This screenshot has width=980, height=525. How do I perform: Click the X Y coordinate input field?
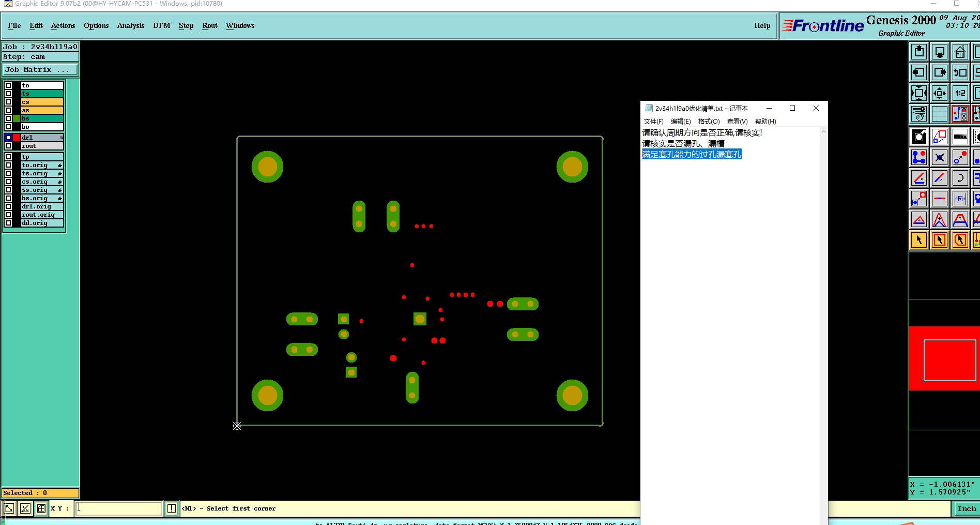pos(118,508)
